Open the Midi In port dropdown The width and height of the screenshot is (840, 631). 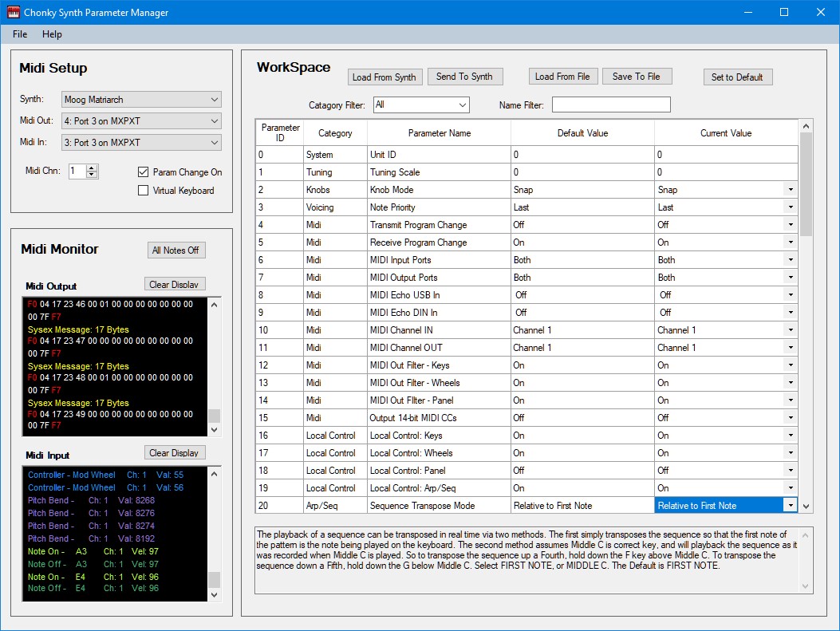point(141,143)
